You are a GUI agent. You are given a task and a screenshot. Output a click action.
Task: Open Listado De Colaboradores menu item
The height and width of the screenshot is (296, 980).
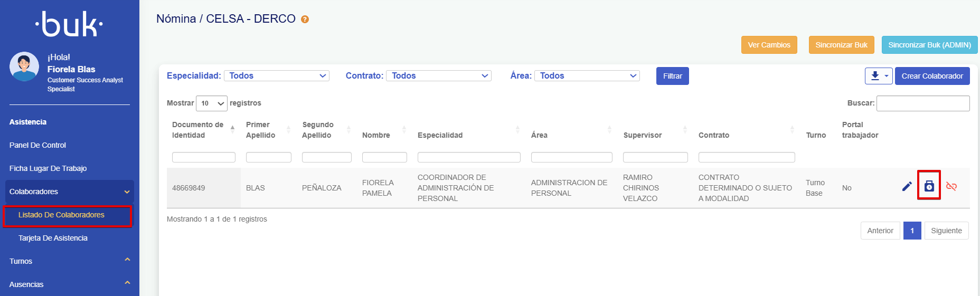coord(61,215)
